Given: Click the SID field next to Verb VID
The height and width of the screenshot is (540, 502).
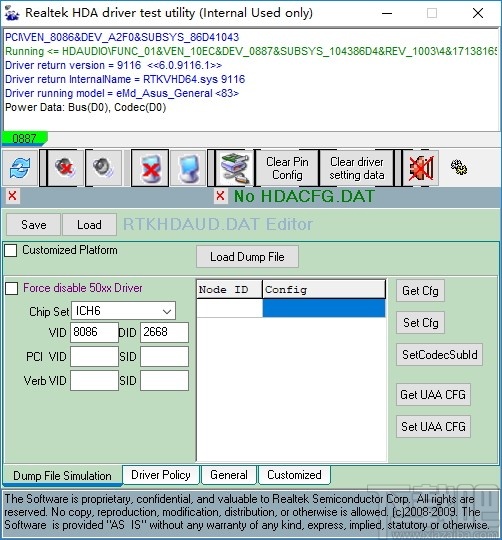Looking at the screenshot, I should (164, 381).
